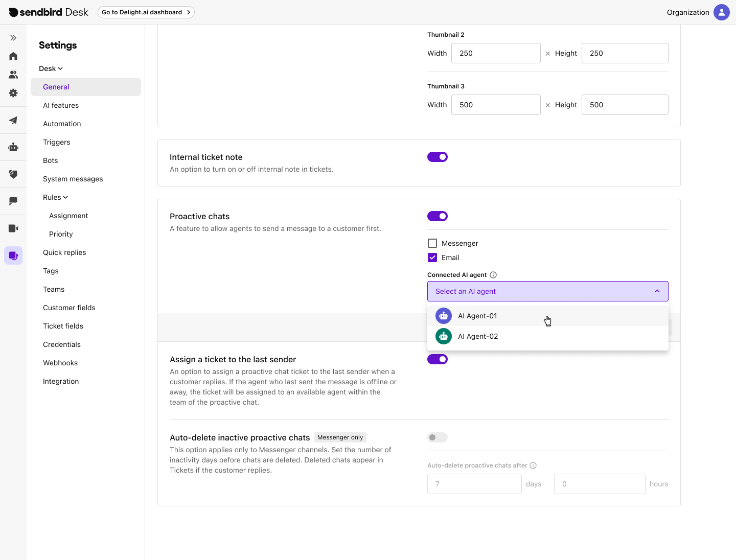Close the Connected AI agent dropdown
The image size is (736, 560).
coord(657,291)
